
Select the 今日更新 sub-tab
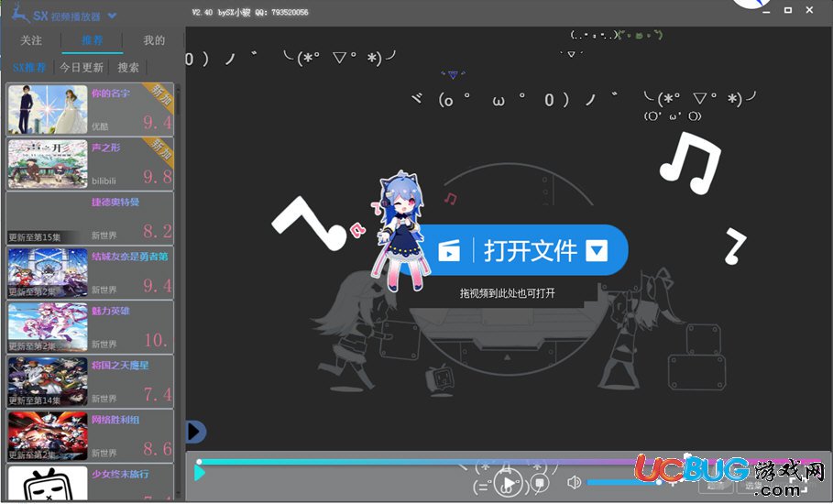tap(82, 68)
